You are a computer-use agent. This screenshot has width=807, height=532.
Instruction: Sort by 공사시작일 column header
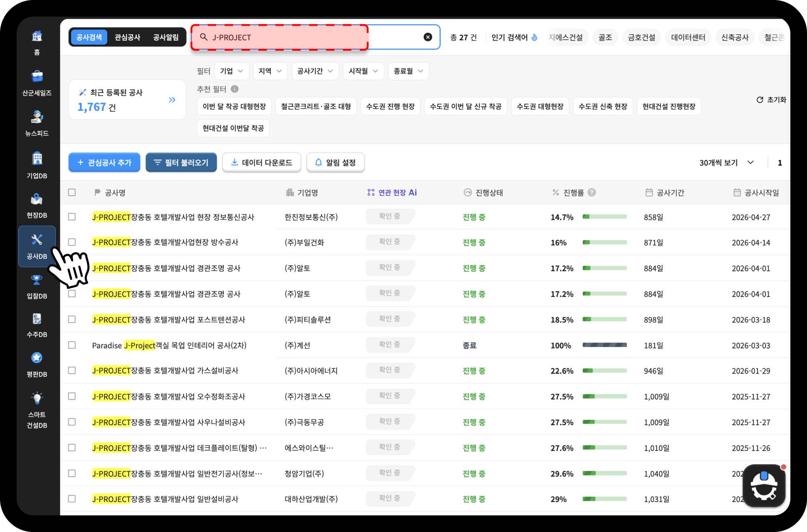coord(756,192)
